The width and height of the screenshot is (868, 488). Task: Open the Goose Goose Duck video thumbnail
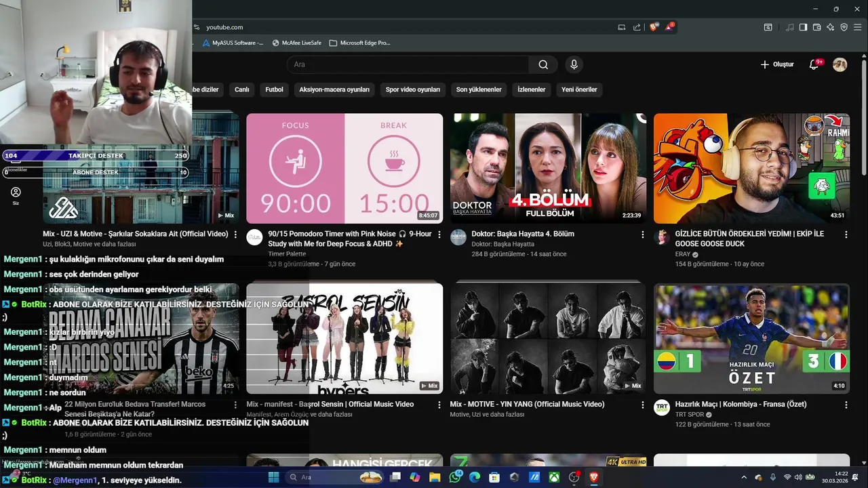(x=751, y=168)
